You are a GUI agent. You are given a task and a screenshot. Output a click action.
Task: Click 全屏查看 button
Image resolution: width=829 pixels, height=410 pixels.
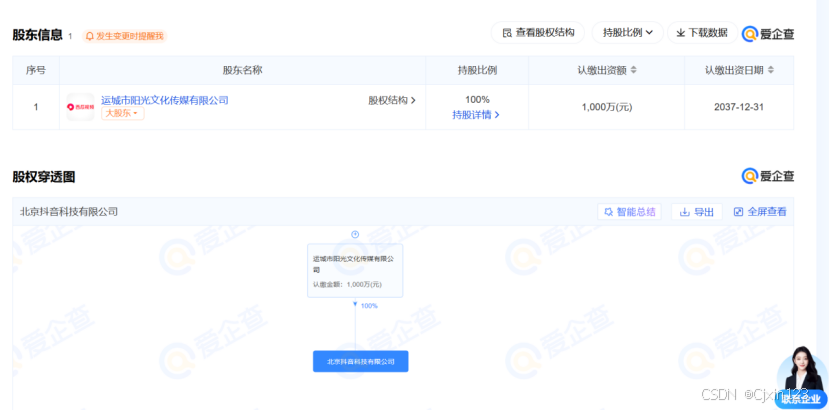point(760,212)
